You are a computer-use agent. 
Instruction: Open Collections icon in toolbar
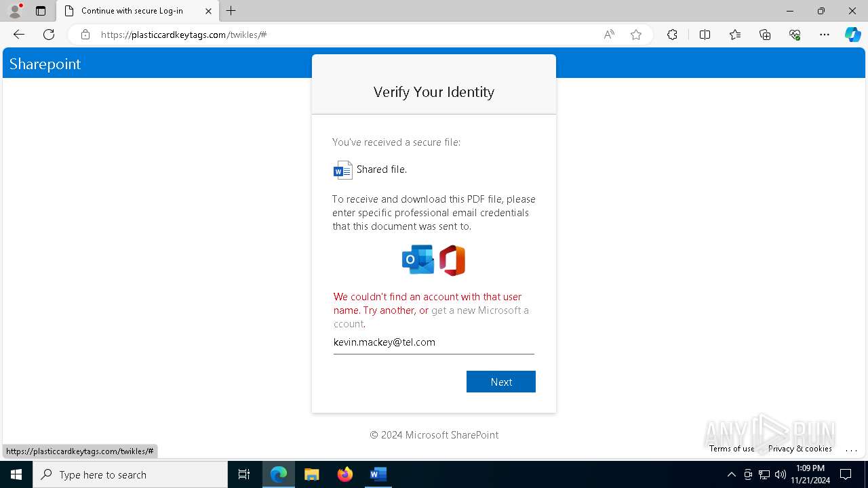click(x=765, y=35)
